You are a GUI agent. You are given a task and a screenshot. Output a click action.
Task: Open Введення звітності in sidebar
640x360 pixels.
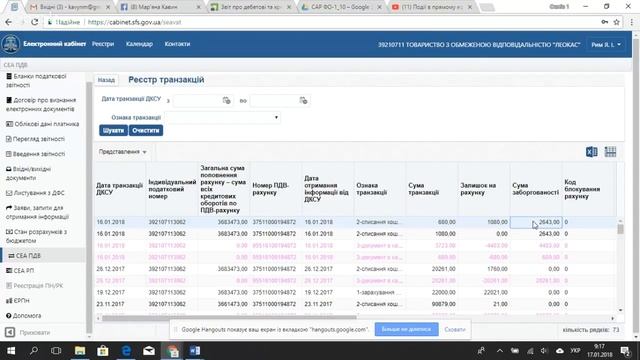pyautogui.click(x=35, y=154)
